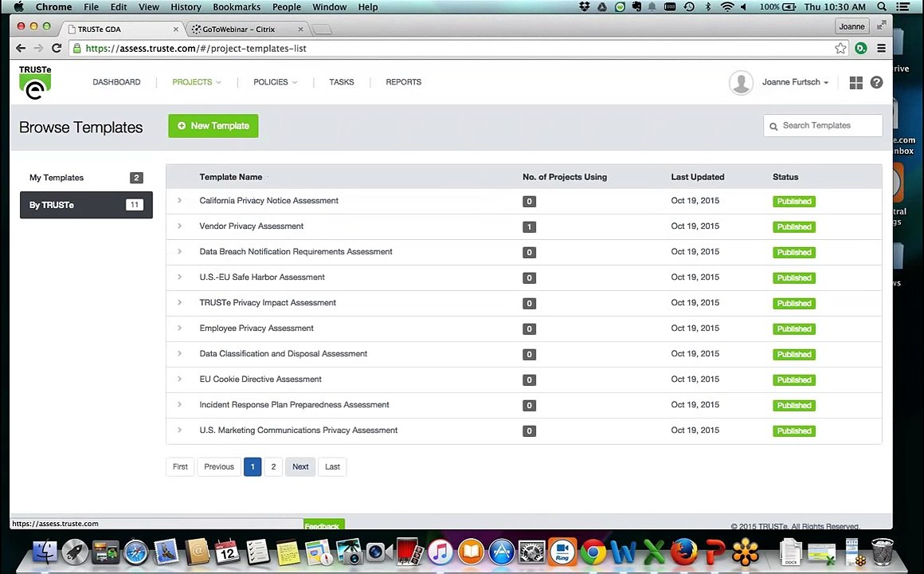Switch to GoToWebinar - Citrix tab
The image size is (924, 574).
246,29
